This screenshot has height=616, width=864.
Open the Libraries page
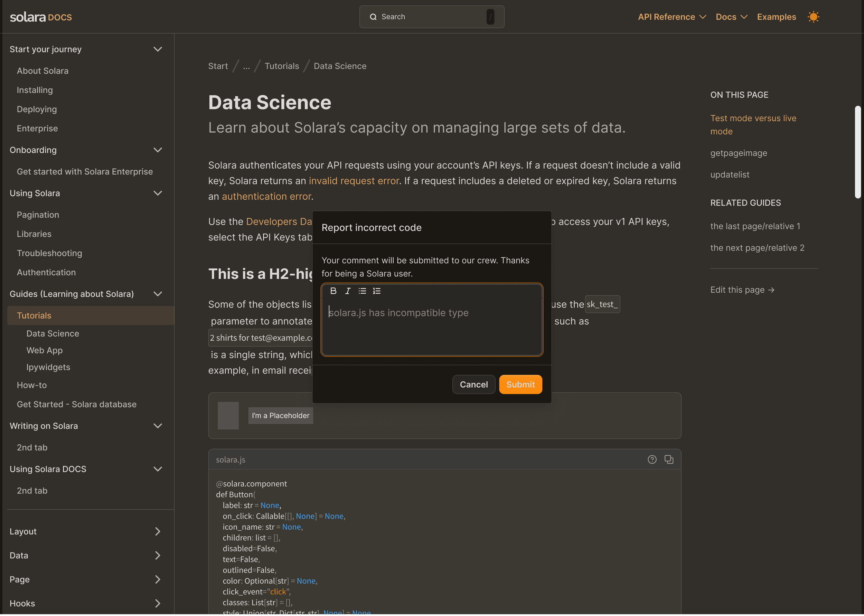coord(34,234)
